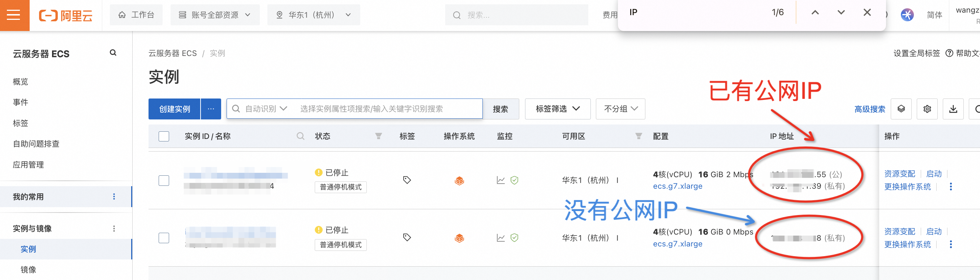Click the ECS sidebar search icon
Viewport: 980px width, 280px height.
(x=113, y=53)
